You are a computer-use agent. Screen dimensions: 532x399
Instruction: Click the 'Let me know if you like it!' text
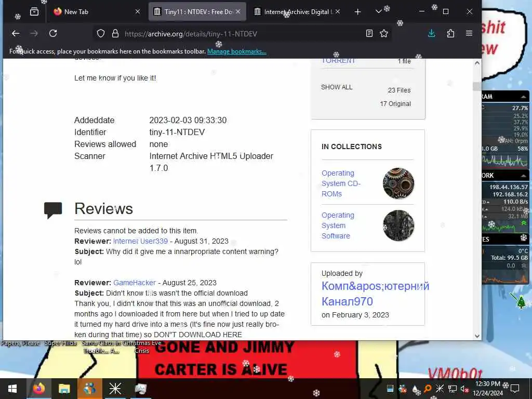(115, 78)
